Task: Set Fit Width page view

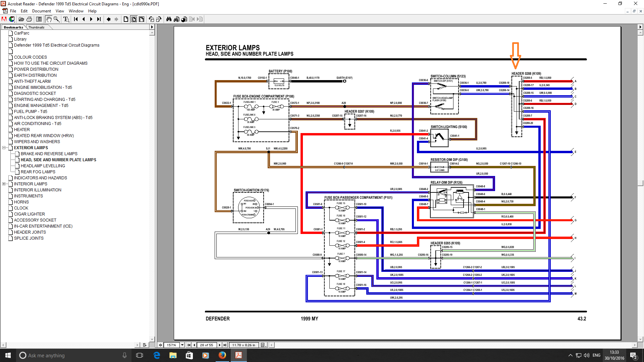Action: click(142, 19)
